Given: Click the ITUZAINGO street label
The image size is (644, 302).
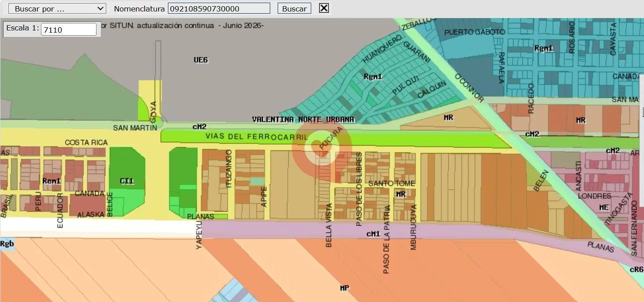Looking at the screenshot, I should tap(228, 169).
